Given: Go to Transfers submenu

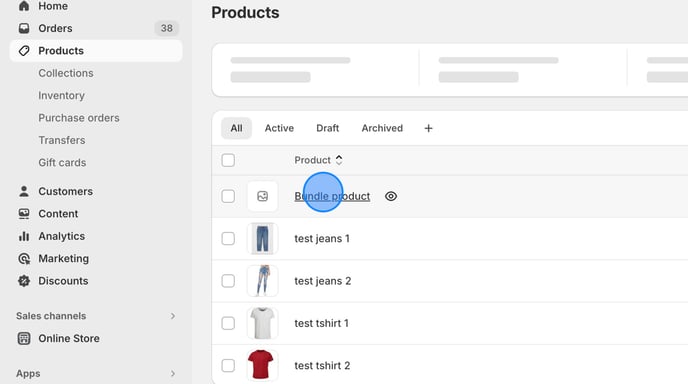Looking at the screenshot, I should [x=62, y=140].
